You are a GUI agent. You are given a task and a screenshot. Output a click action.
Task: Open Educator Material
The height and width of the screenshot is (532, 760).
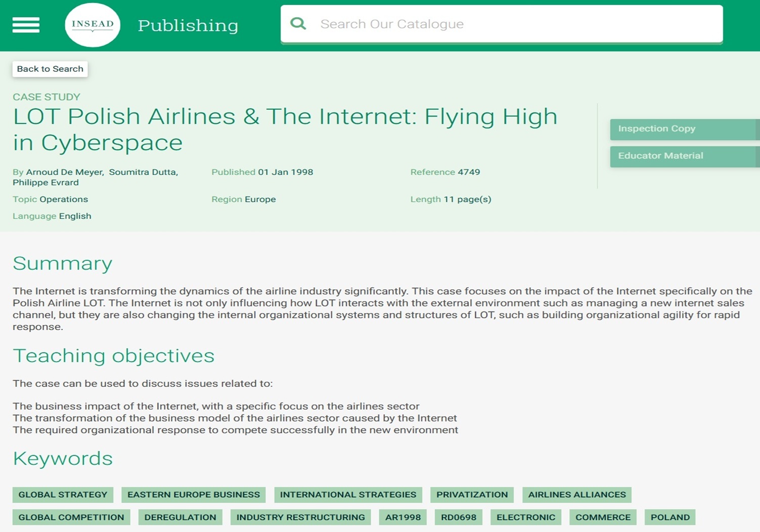(x=684, y=156)
